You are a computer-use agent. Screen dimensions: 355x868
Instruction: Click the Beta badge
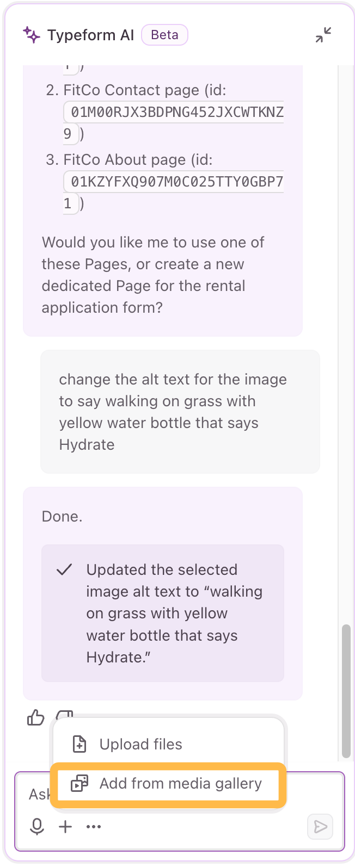(x=164, y=35)
